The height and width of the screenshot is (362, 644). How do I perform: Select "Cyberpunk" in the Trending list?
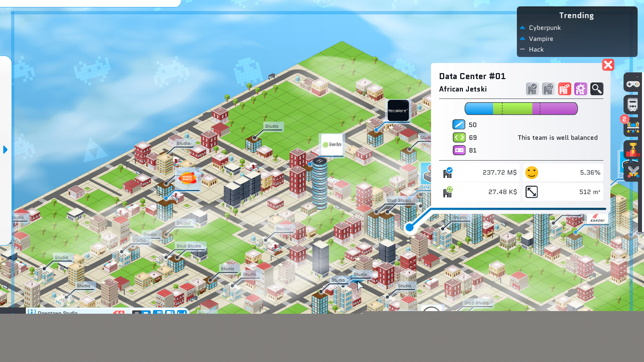point(544,27)
